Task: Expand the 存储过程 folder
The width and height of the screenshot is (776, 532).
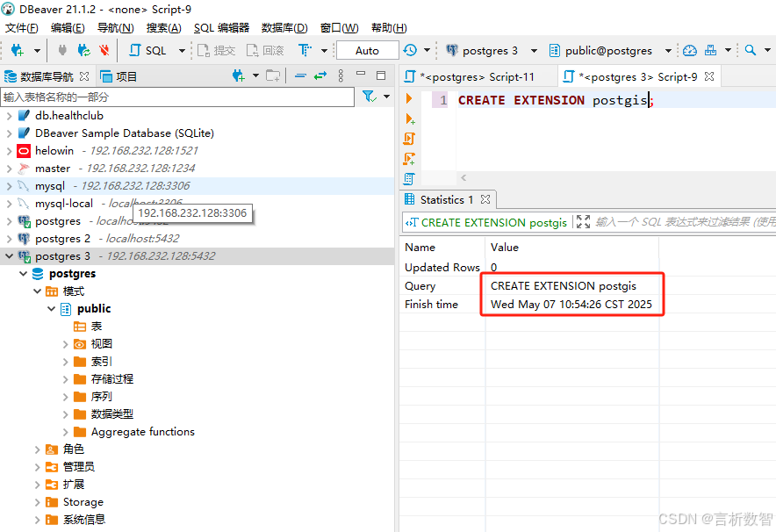Action: click(65, 379)
